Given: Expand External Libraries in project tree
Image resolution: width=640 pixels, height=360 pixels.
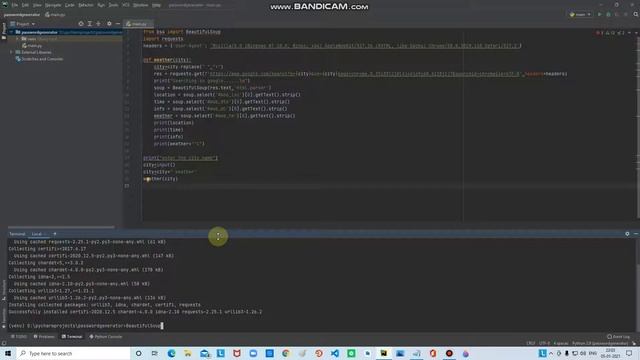Looking at the screenshot, I should click(x=11, y=52).
